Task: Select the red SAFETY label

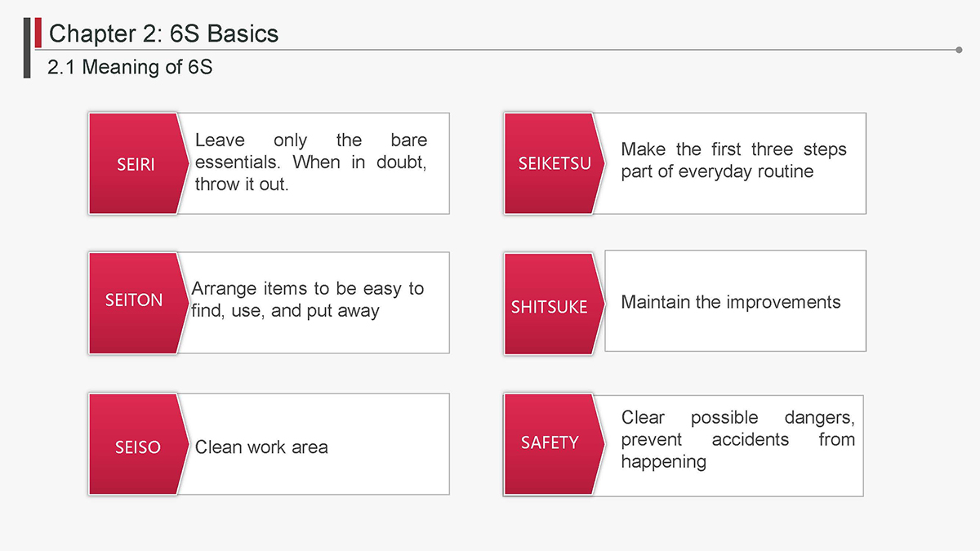Action: (x=550, y=443)
